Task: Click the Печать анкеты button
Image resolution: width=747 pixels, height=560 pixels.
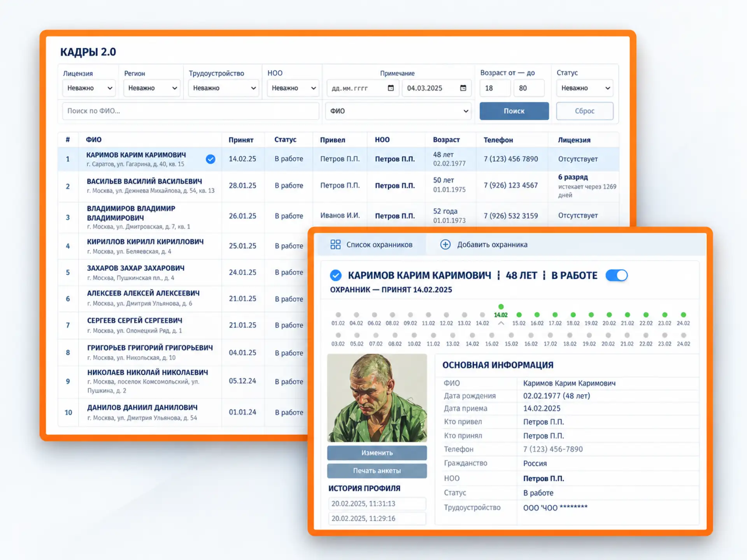Action: 377,471
